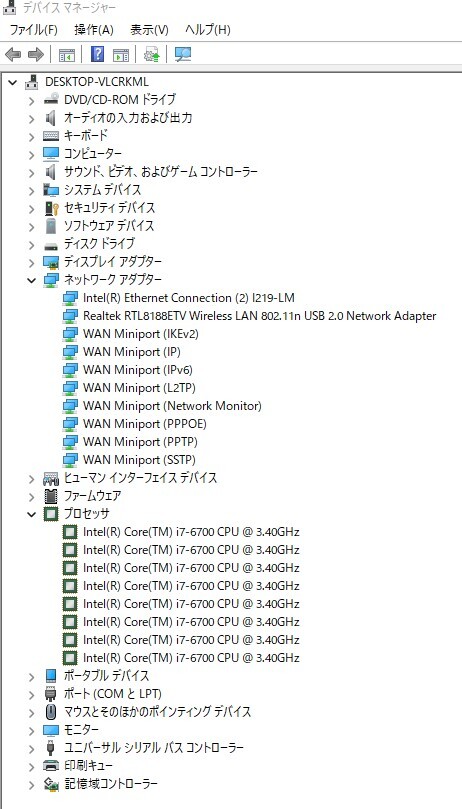Click the Forward arrow toolbar icon
The width and height of the screenshot is (462, 809).
pos(36,54)
